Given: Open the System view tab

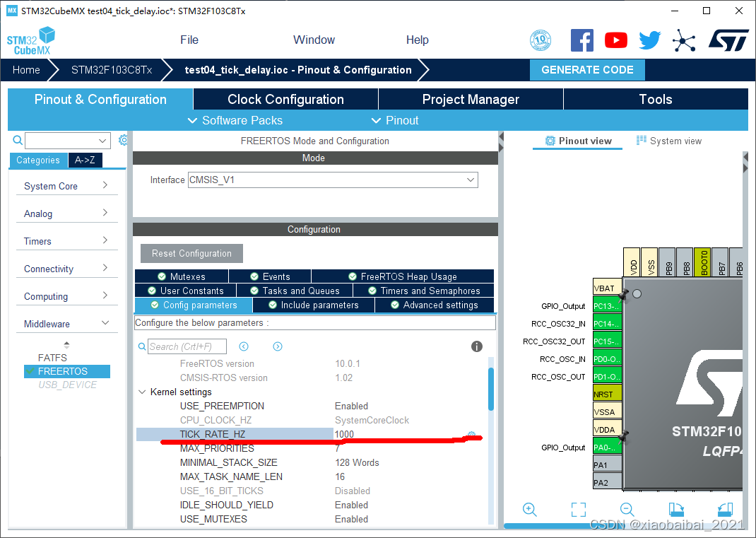Looking at the screenshot, I should 668,141.
